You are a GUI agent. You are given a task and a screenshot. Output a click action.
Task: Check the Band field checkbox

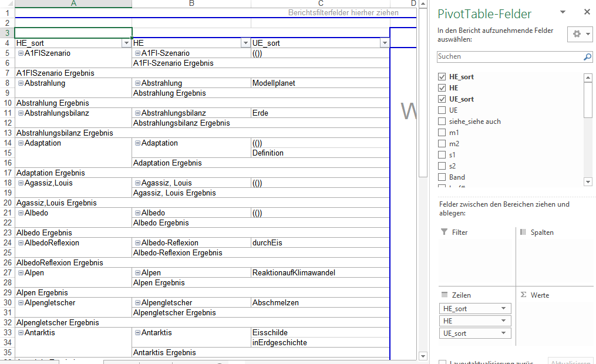(442, 177)
